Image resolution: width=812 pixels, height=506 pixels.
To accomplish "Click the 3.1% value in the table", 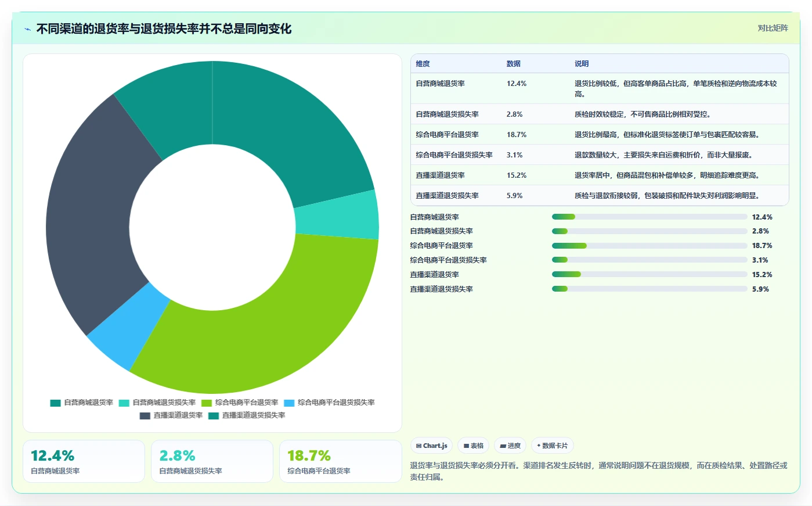I will [x=514, y=155].
